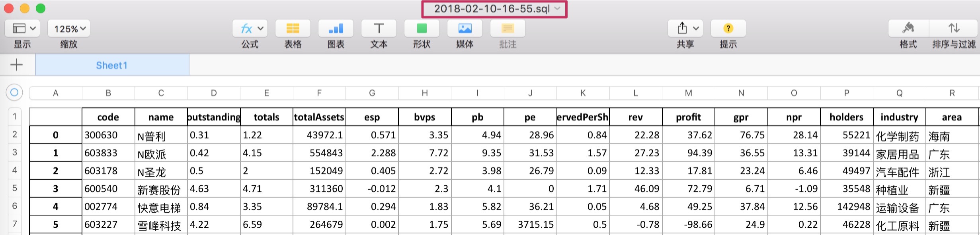Select cell containing 化学制药
The width and height of the screenshot is (980, 235).
click(899, 135)
